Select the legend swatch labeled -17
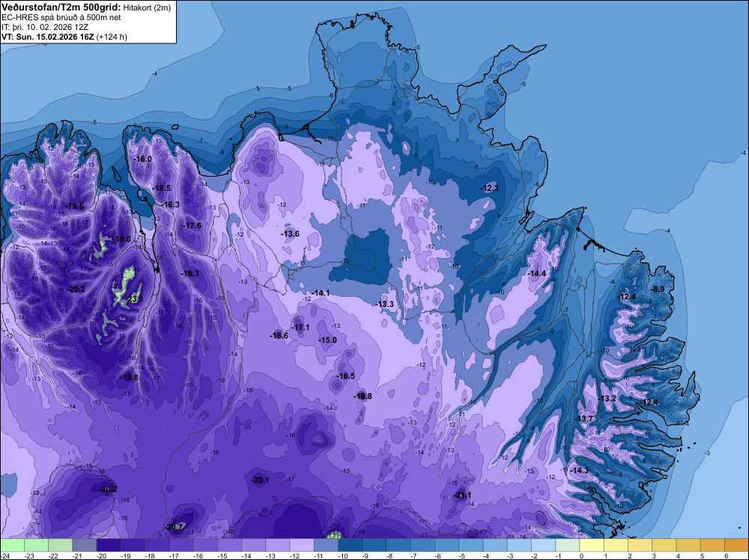Screen dimensions: 749x560 coord(181,545)
